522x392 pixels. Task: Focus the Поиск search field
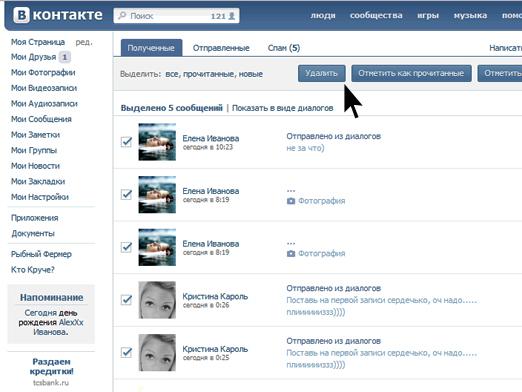click(176, 16)
